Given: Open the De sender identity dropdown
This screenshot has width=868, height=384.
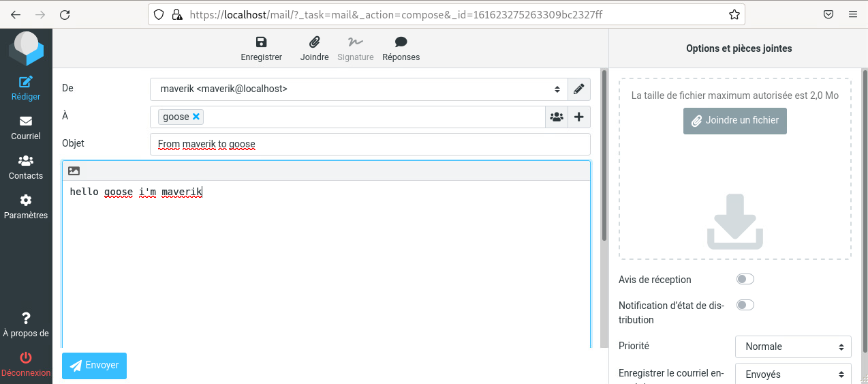Looking at the screenshot, I should point(358,89).
